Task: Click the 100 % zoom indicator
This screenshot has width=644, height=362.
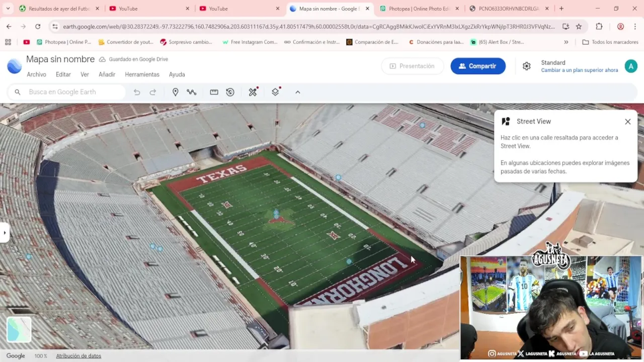Action: point(41,356)
